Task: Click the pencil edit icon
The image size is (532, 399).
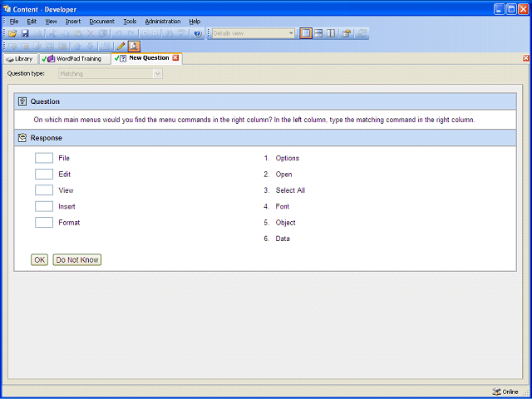Action: [x=121, y=46]
